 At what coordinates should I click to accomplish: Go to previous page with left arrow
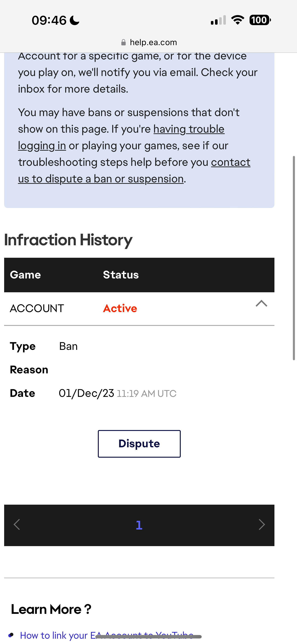(x=17, y=524)
